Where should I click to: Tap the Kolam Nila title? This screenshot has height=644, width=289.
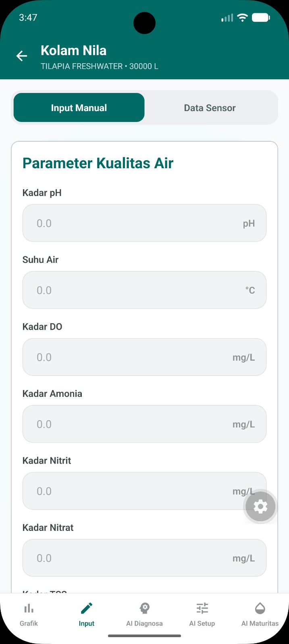74,51
